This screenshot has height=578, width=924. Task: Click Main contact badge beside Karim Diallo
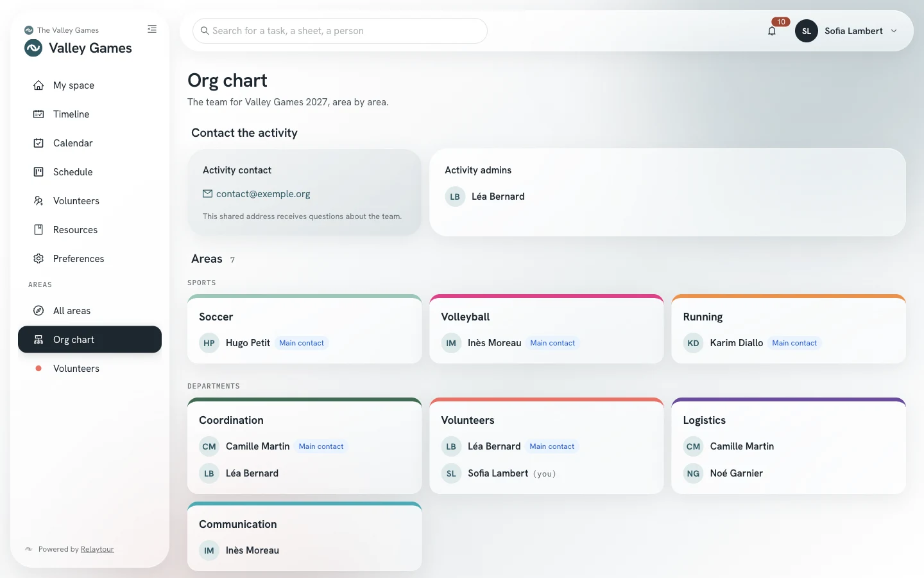(x=794, y=343)
